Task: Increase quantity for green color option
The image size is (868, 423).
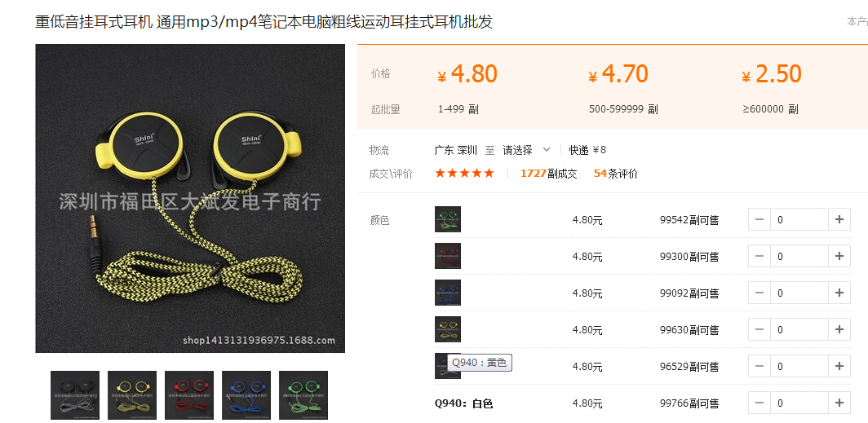Action: 839,219
